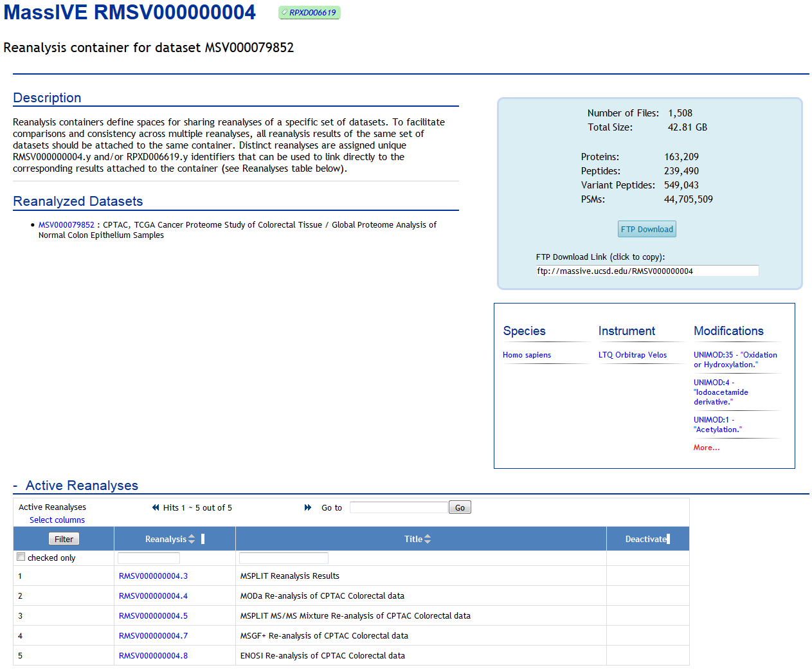Jump to first page of reanalyses results
This screenshot has width=812, height=672.
pos(154,507)
